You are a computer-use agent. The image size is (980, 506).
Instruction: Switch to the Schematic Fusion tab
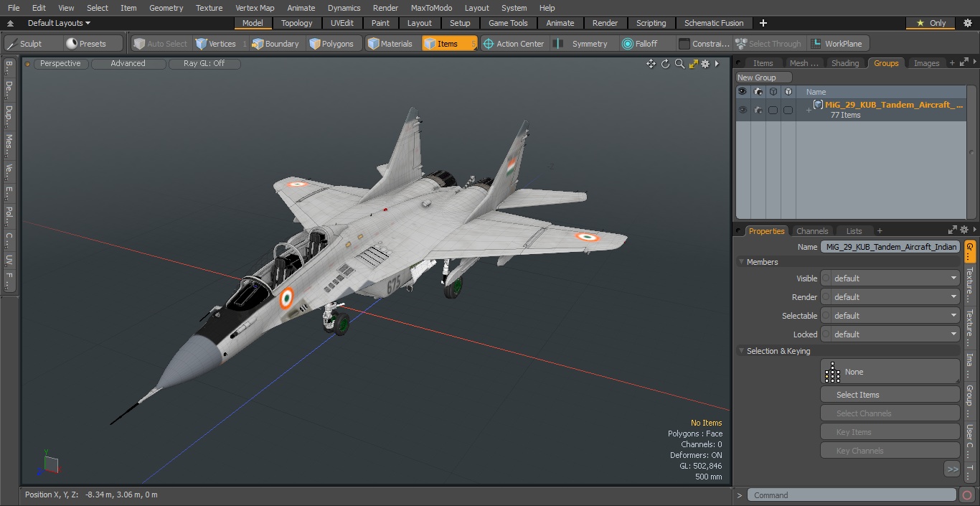[714, 23]
